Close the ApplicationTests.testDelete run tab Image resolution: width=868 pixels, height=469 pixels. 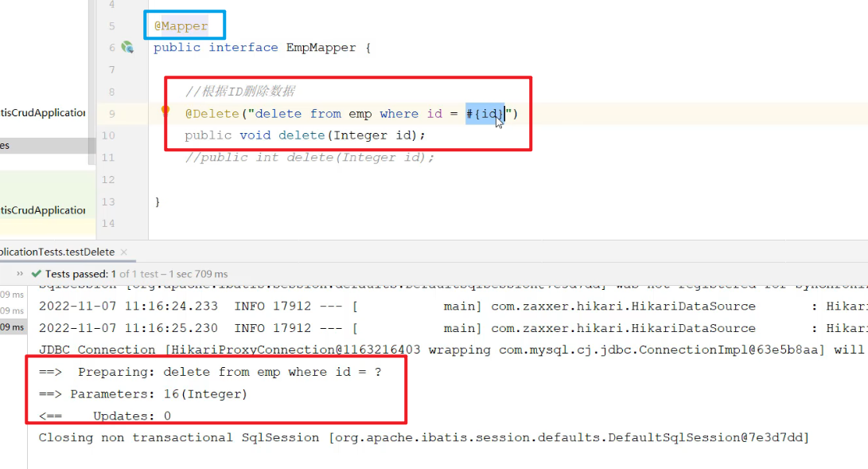[x=124, y=252]
